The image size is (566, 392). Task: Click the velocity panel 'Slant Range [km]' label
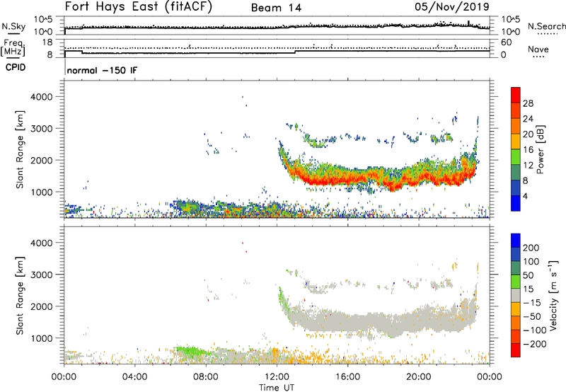pyautogui.click(x=20, y=296)
